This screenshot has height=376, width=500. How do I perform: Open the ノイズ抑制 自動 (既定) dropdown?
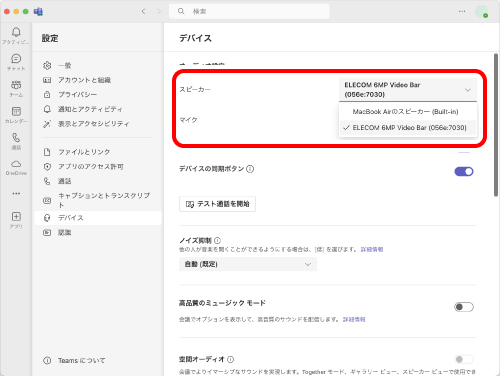(x=248, y=264)
